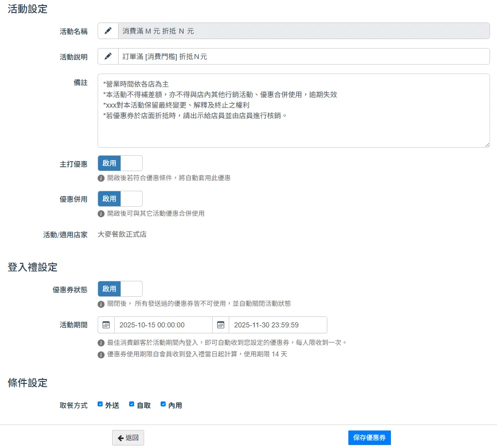Click the info icon under 主打優惠 toggle

click(101, 178)
